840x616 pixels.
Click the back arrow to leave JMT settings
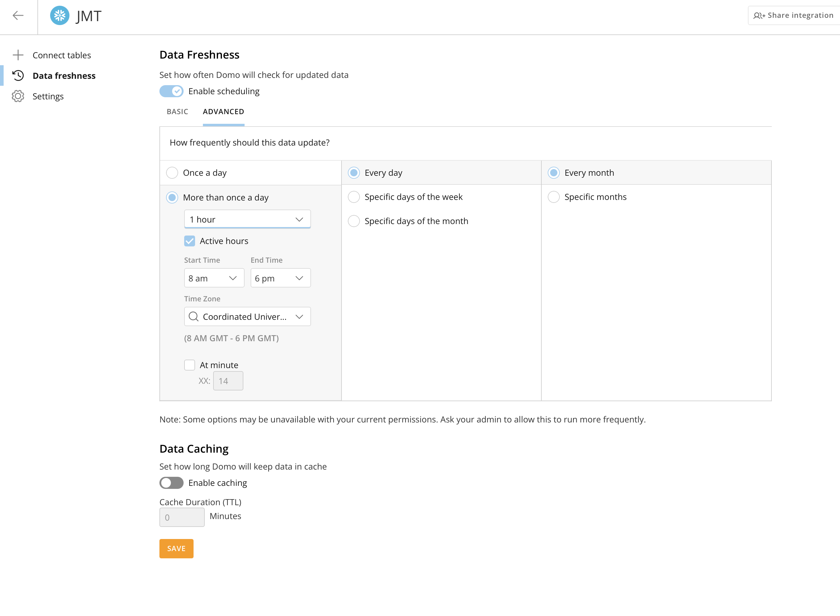(x=18, y=16)
